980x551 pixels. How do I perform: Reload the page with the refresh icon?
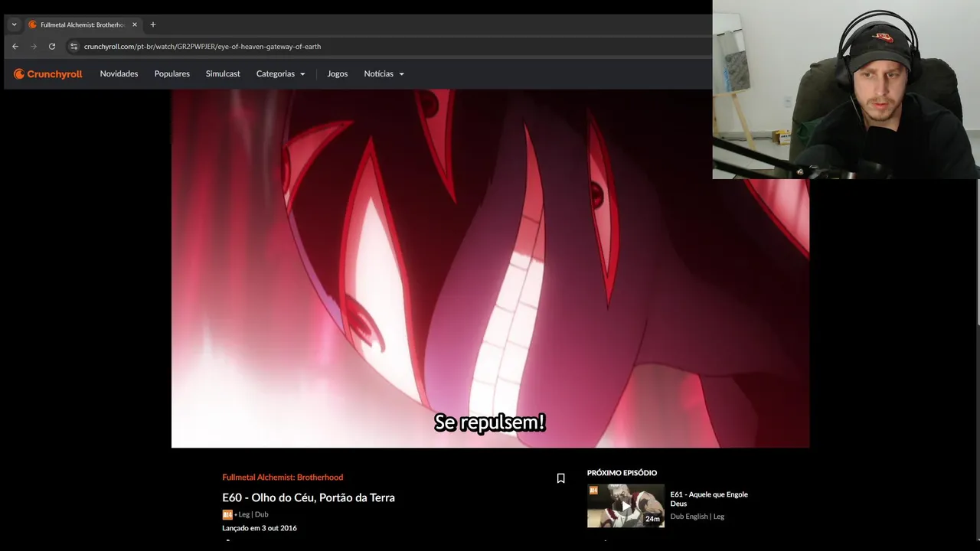tap(52, 47)
